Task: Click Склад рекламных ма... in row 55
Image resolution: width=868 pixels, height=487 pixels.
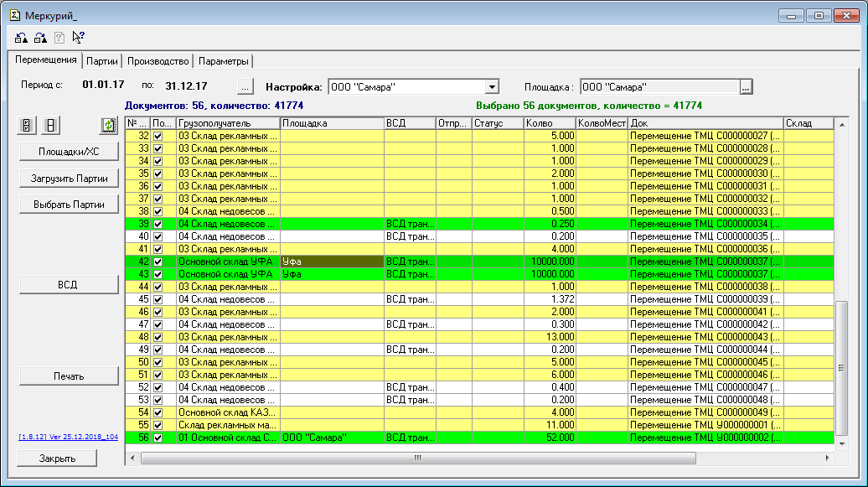Action: [x=228, y=426]
